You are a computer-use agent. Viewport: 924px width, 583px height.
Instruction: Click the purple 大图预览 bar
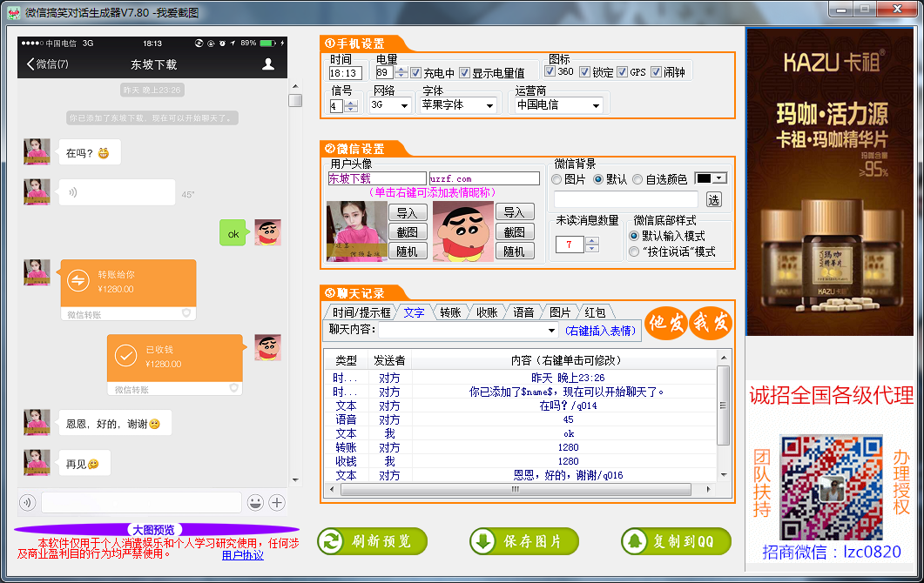pyautogui.click(x=156, y=529)
